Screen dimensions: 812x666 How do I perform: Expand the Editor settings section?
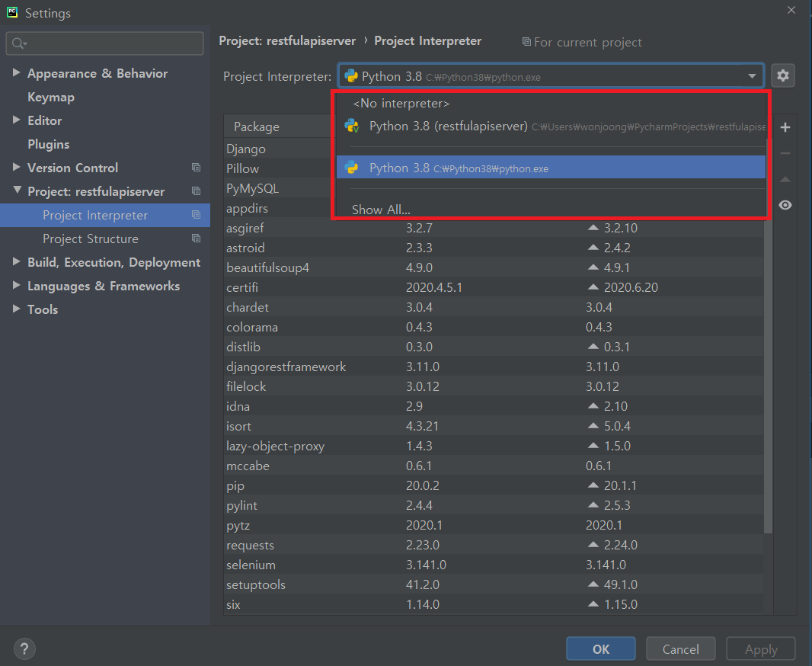16,120
